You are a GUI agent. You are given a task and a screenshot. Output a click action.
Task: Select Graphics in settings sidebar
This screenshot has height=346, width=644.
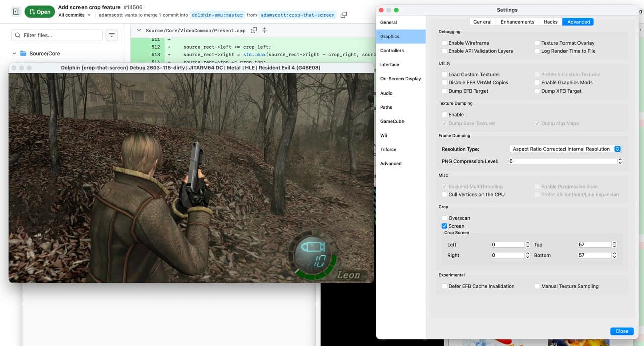(x=400, y=36)
